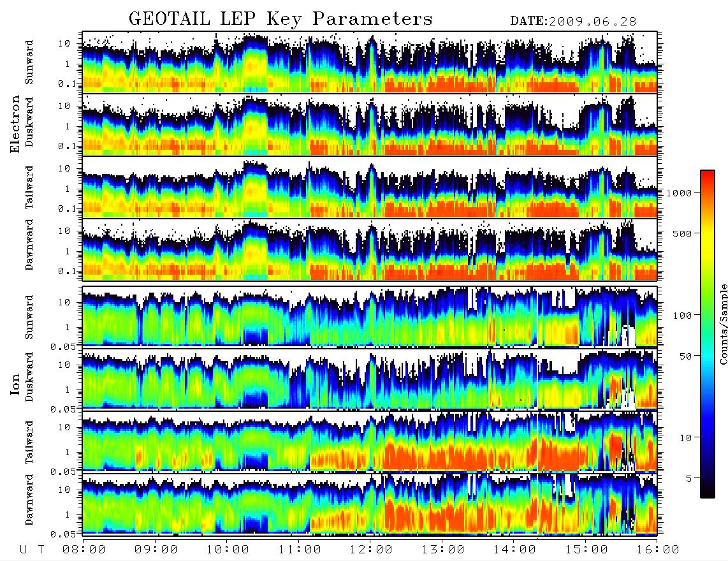Select the Electron 'Sunward' axis label
The image size is (728, 561).
29,62
